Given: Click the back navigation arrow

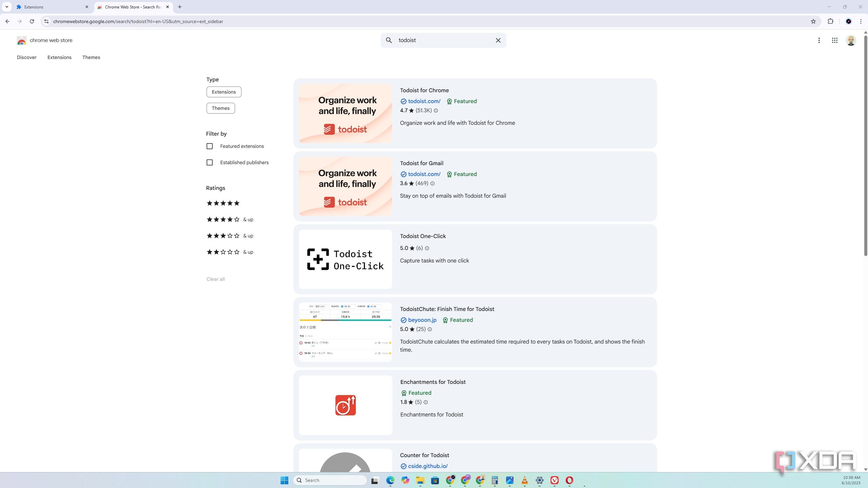Looking at the screenshot, I should (7, 21).
